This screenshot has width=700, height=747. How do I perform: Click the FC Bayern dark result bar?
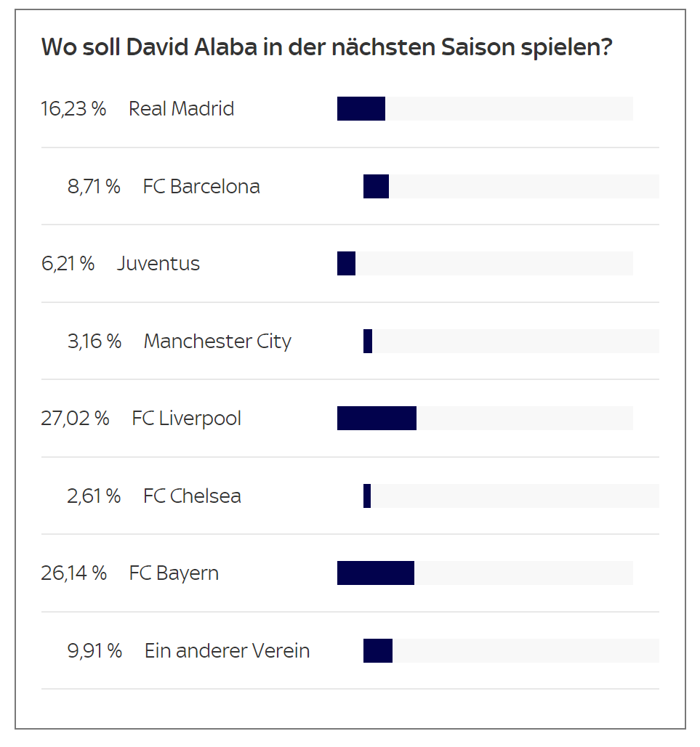click(x=376, y=573)
